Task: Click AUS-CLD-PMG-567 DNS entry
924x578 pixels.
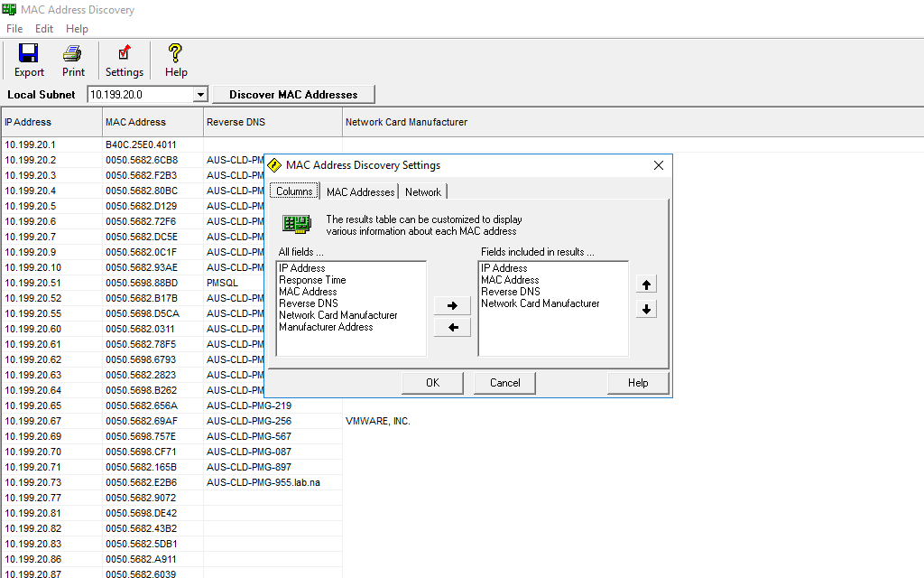Action: pos(249,436)
